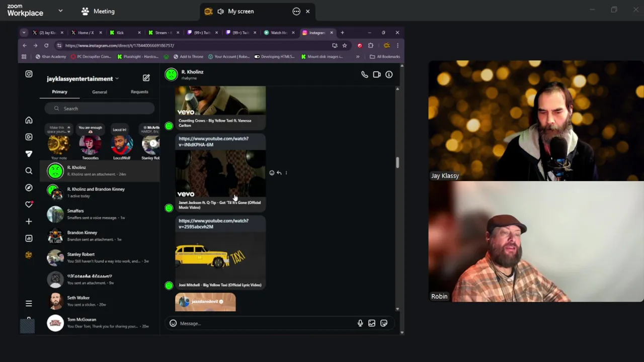This screenshot has height=362, width=644.
Task: Reply to the Janet Jackson message
Action: tap(279, 173)
